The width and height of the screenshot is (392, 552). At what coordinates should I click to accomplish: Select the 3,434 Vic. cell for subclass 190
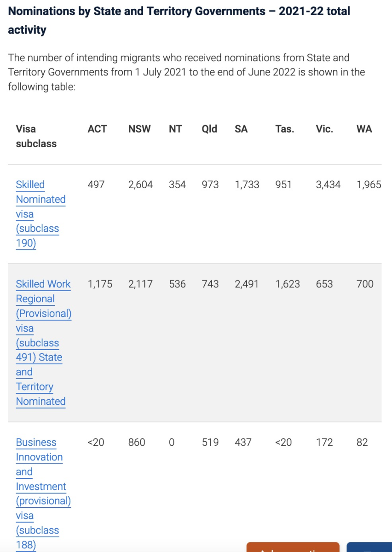coord(328,185)
